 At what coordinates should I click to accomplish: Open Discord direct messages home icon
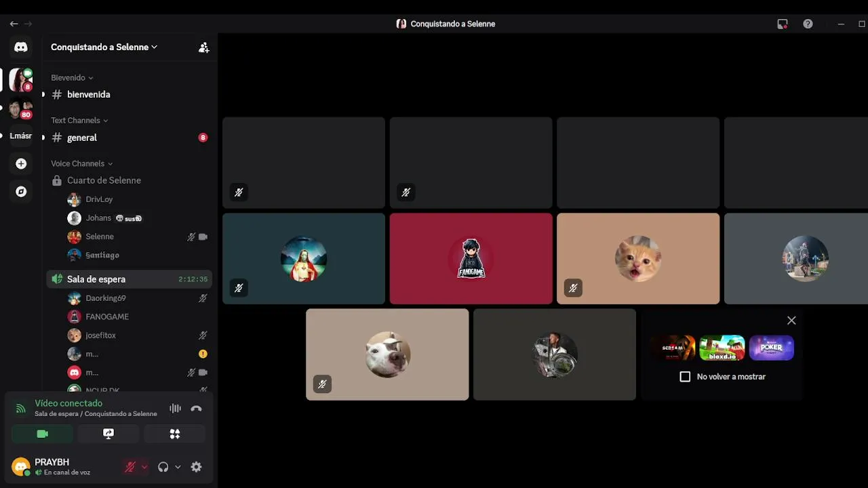click(x=21, y=47)
